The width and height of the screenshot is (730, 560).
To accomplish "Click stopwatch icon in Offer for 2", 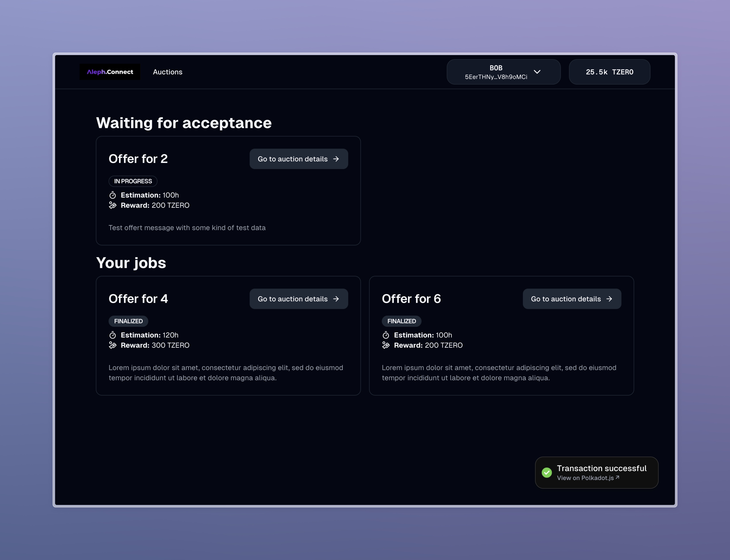I will pos(113,195).
